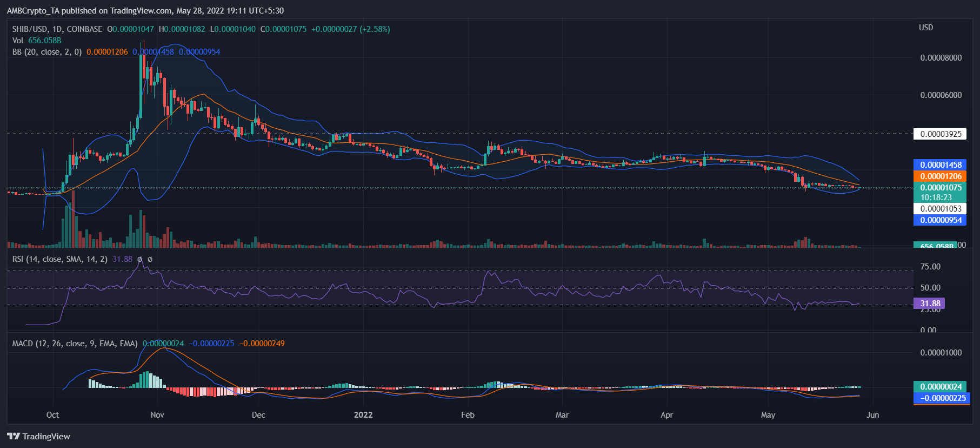Screen dimensions: 980x448
Task: Click the blue 0.00001458 upper band tag
Action: [x=940, y=165]
